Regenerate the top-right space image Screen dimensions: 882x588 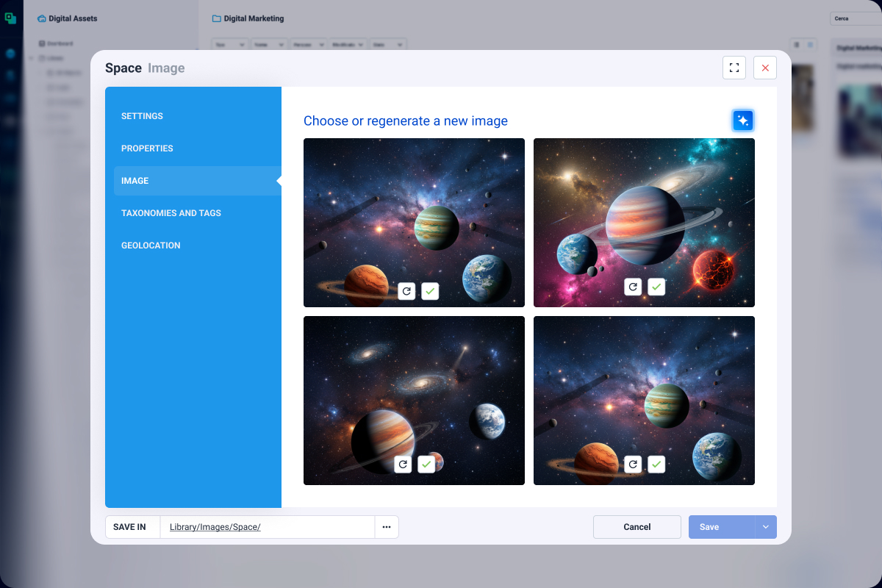pyautogui.click(x=633, y=287)
